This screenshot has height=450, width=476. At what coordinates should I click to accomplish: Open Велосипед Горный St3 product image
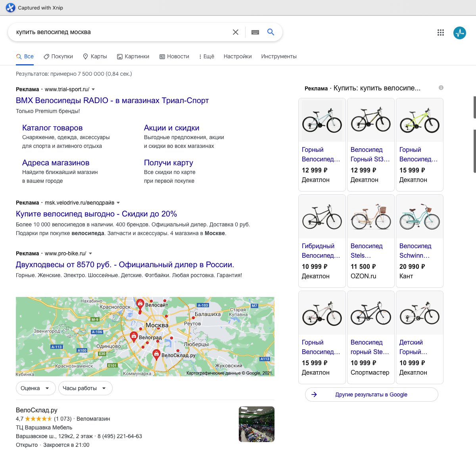click(x=371, y=121)
